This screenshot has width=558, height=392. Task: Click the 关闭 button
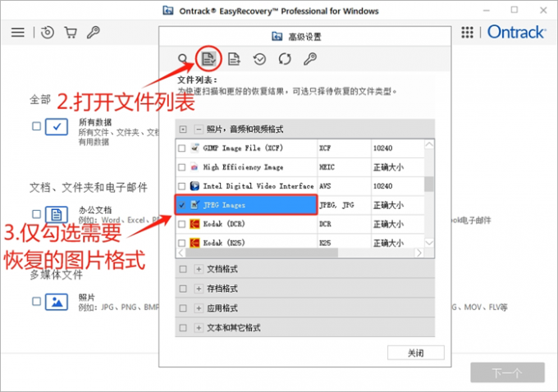pyautogui.click(x=416, y=353)
